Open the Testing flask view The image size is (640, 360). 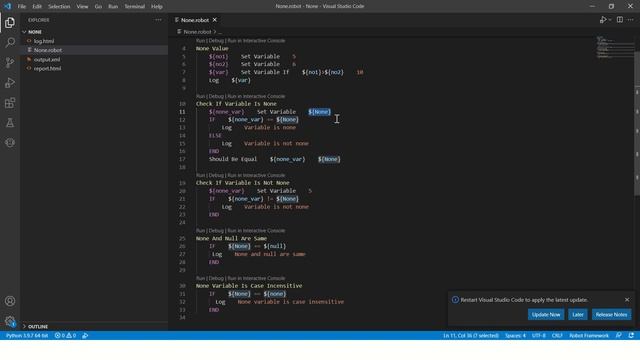click(10, 122)
